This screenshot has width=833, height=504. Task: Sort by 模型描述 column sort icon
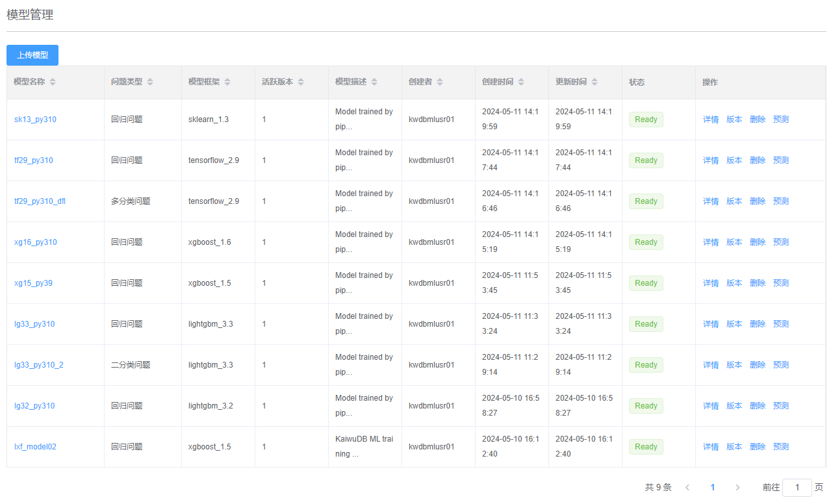(374, 82)
